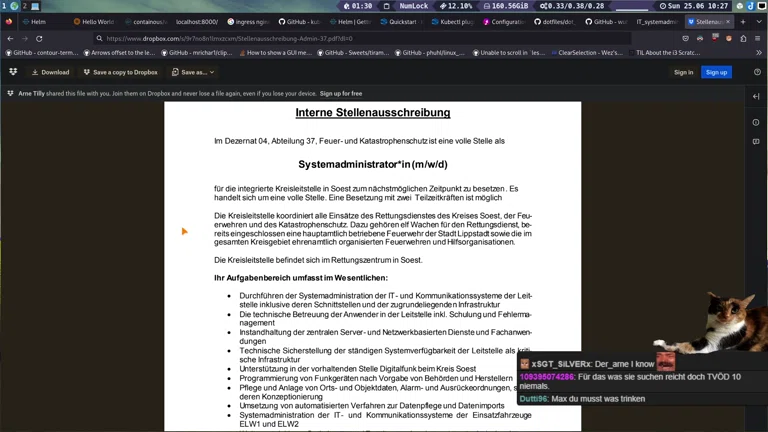This screenshot has width=768, height=432.
Task: Click the NumLock indicator
Action: (413, 6)
